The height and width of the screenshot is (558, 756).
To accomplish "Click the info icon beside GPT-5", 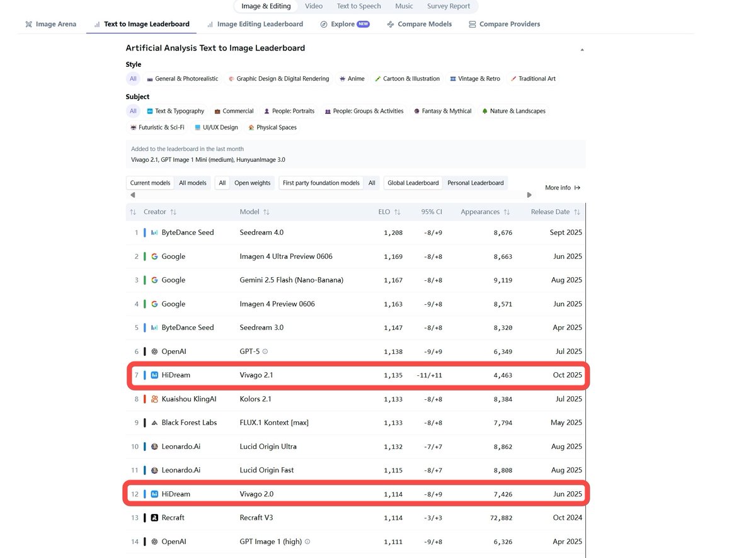I will [x=265, y=351].
